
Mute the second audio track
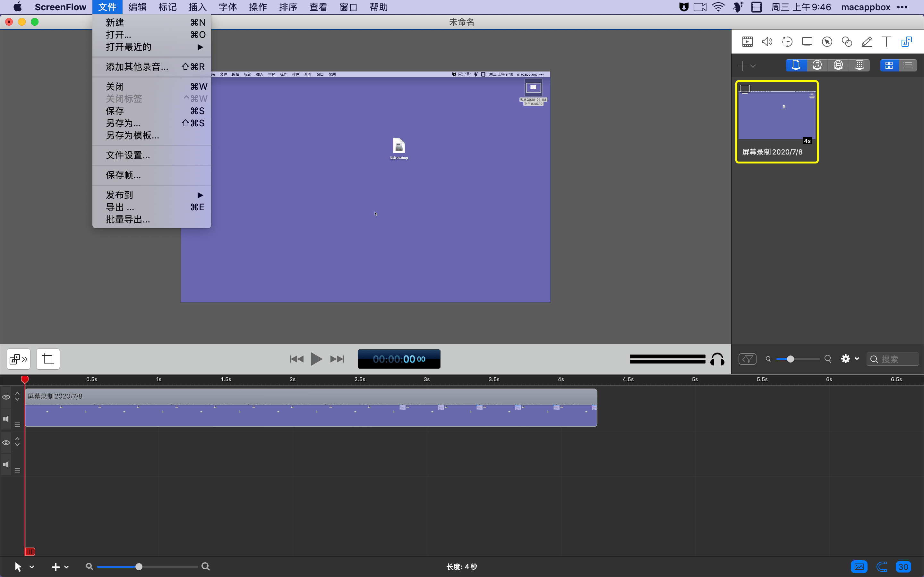[x=6, y=464]
